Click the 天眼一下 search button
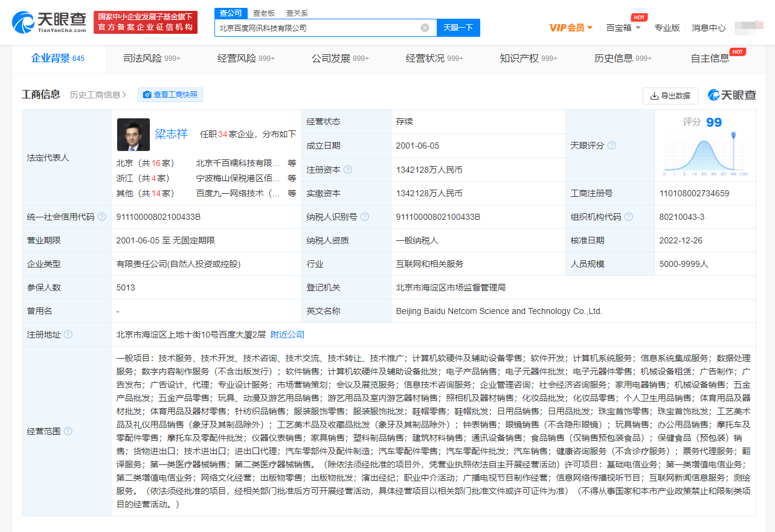The image size is (775, 532). pos(458,28)
